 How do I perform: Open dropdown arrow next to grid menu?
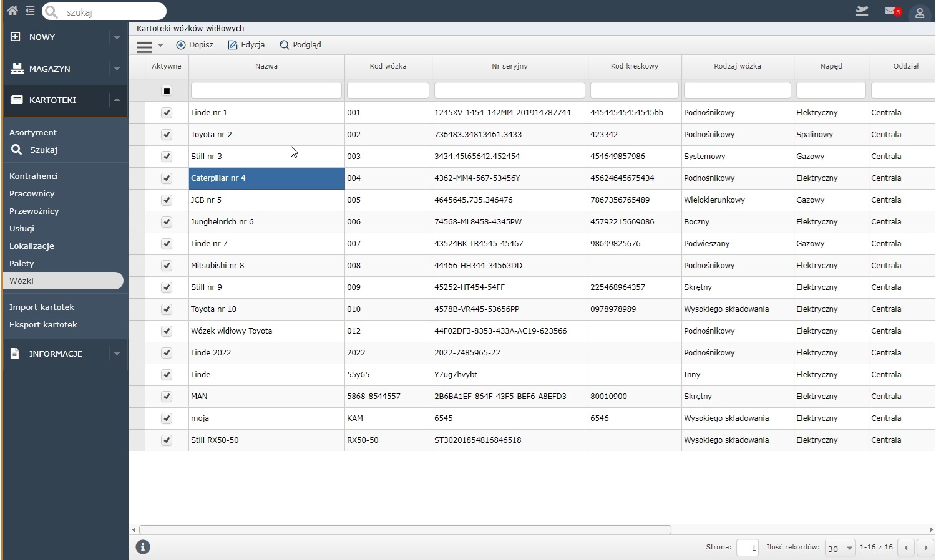point(160,45)
